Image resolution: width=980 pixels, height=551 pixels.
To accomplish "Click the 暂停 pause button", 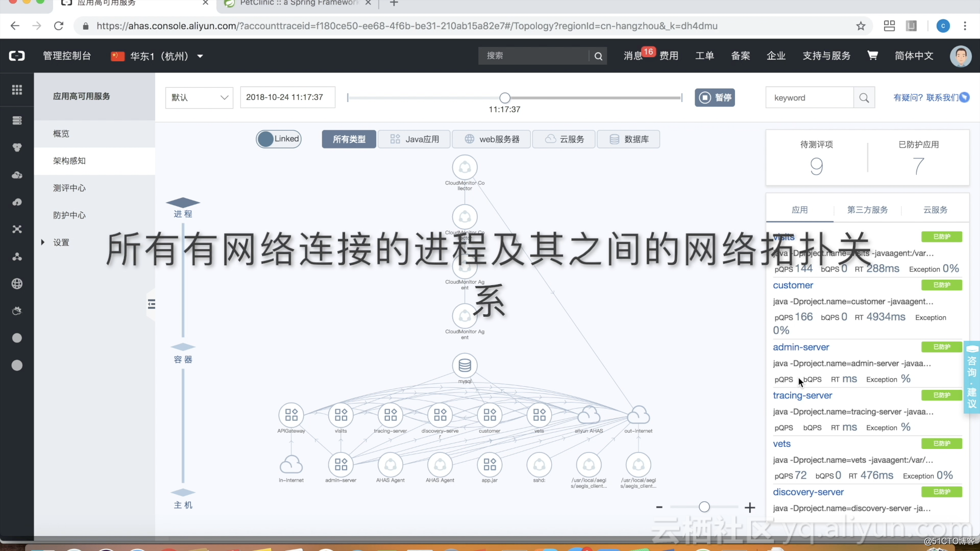I will 715,97.
